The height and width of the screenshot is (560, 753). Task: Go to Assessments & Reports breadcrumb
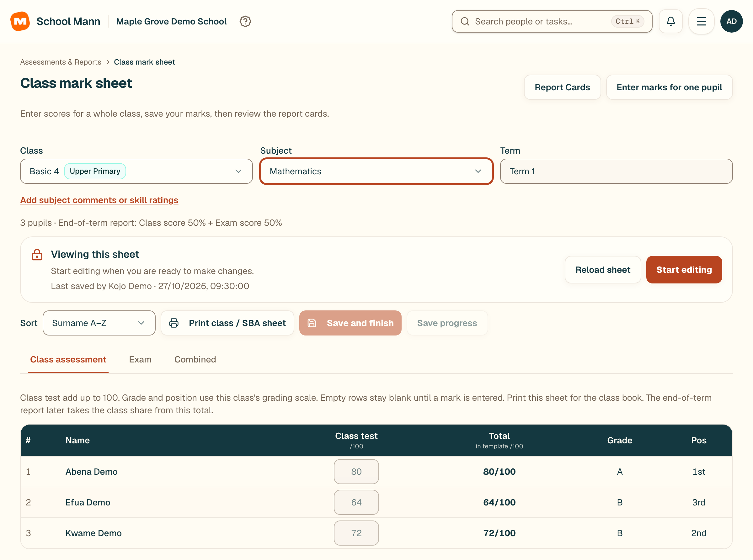pos(61,62)
